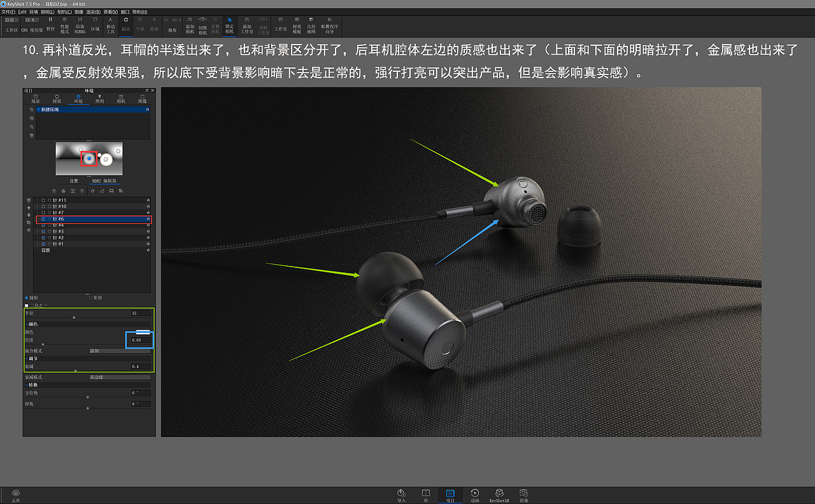
Task: Switch to the 场景 scene tab
Action: (x=36, y=99)
